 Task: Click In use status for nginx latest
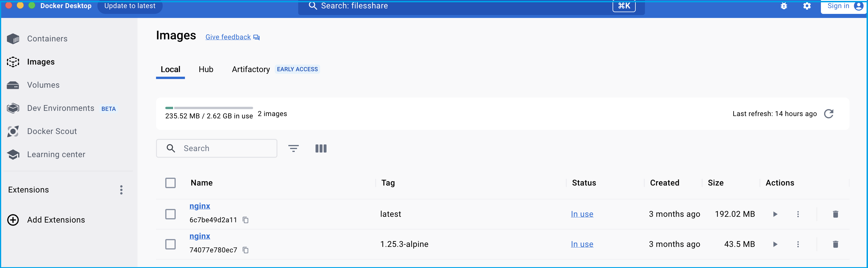[x=582, y=214]
